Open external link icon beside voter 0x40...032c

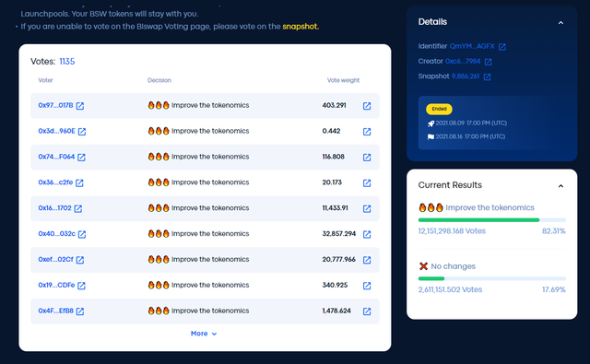(82, 234)
